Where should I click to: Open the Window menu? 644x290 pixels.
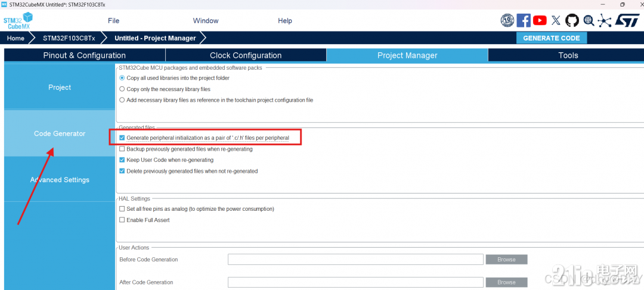[x=206, y=20]
